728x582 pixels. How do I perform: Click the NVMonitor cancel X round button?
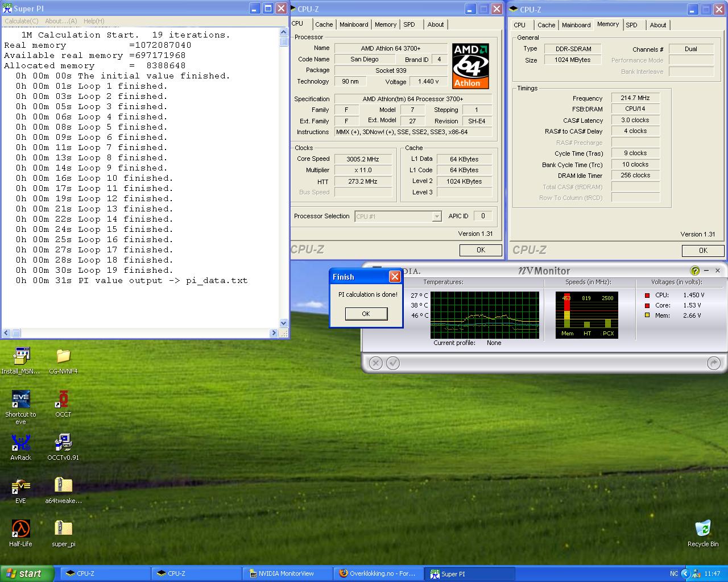(x=376, y=363)
